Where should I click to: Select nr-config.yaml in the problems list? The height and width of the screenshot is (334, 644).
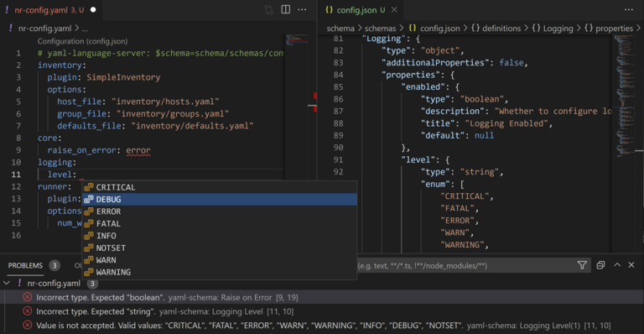pos(54,283)
